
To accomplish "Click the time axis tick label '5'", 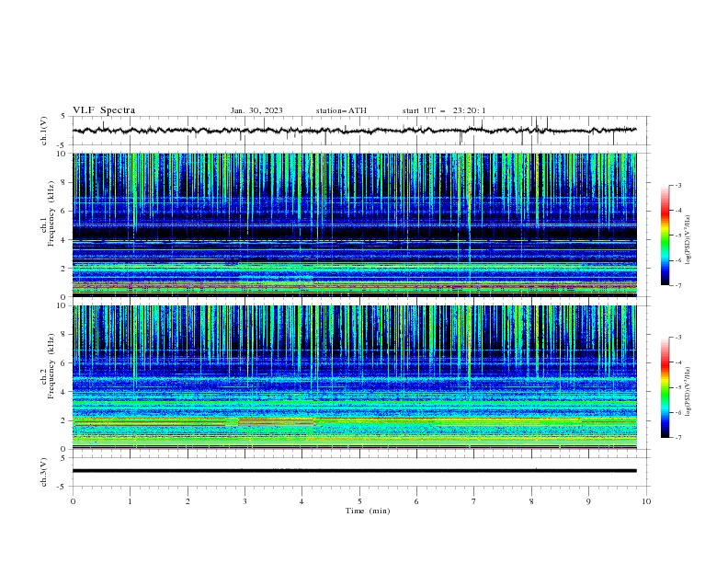I will click(359, 501).
